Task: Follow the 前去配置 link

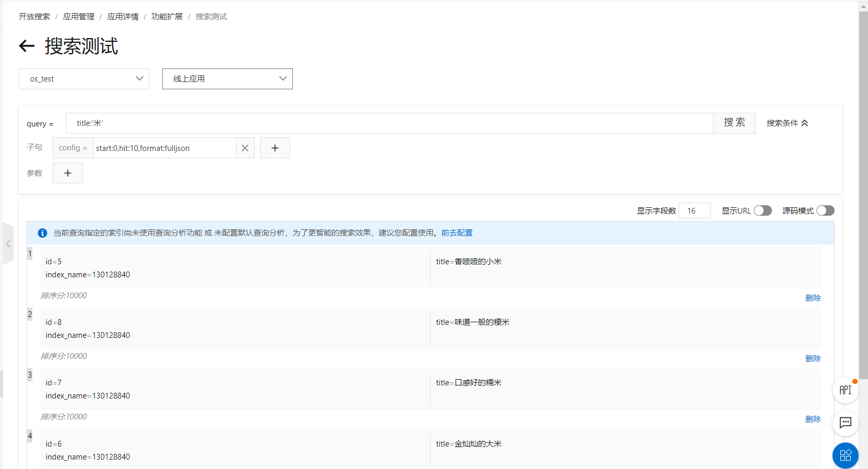Action: (x=457, y=233)
